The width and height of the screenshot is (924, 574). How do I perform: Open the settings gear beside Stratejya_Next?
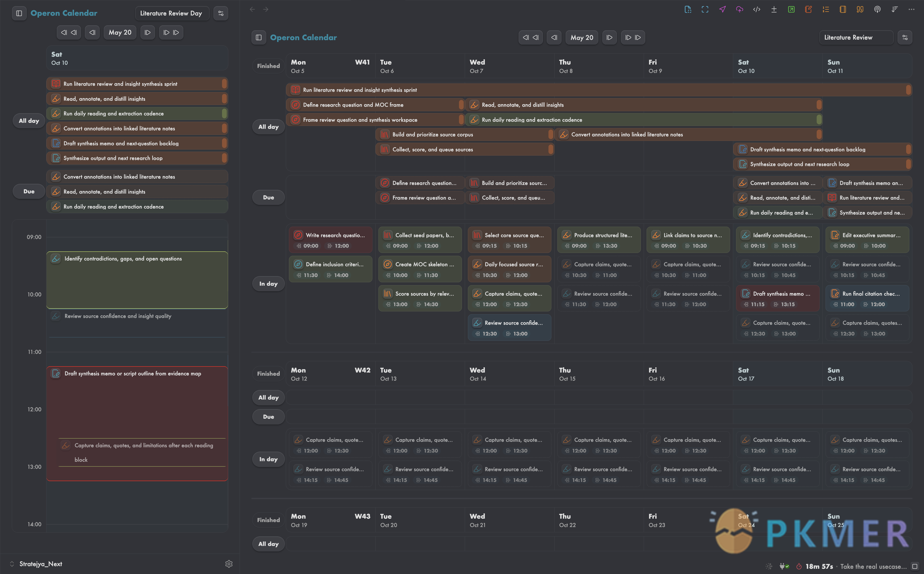229,564
